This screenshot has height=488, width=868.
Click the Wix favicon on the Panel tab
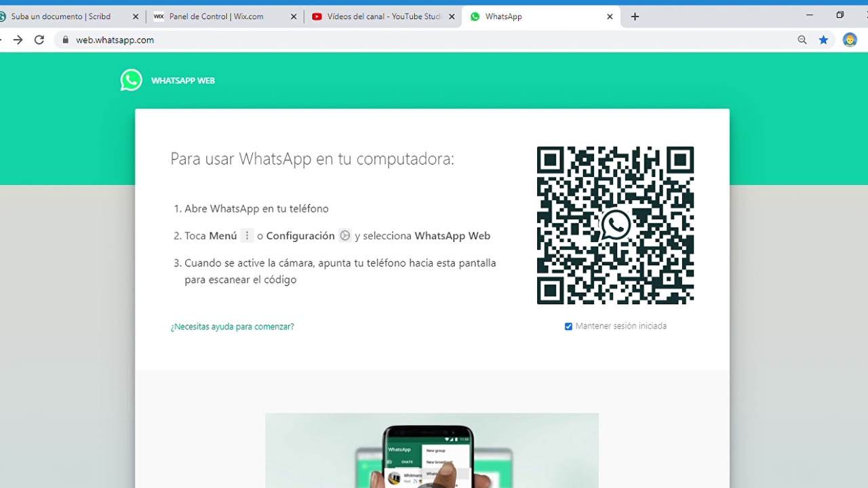(x=159, y=17)
